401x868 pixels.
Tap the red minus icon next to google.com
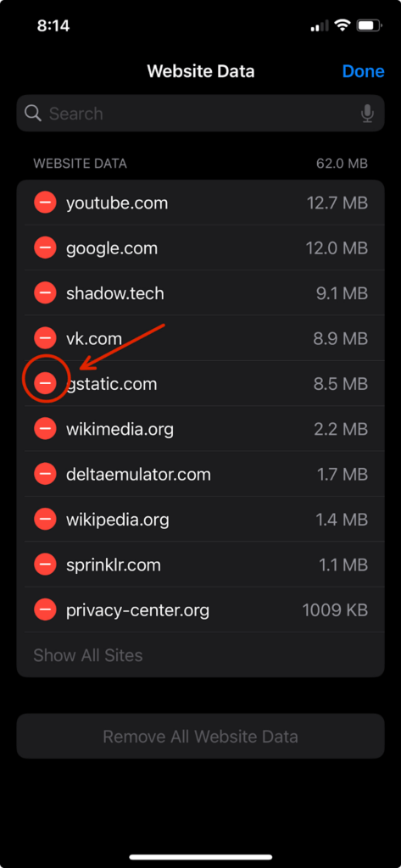click(45, 248)
